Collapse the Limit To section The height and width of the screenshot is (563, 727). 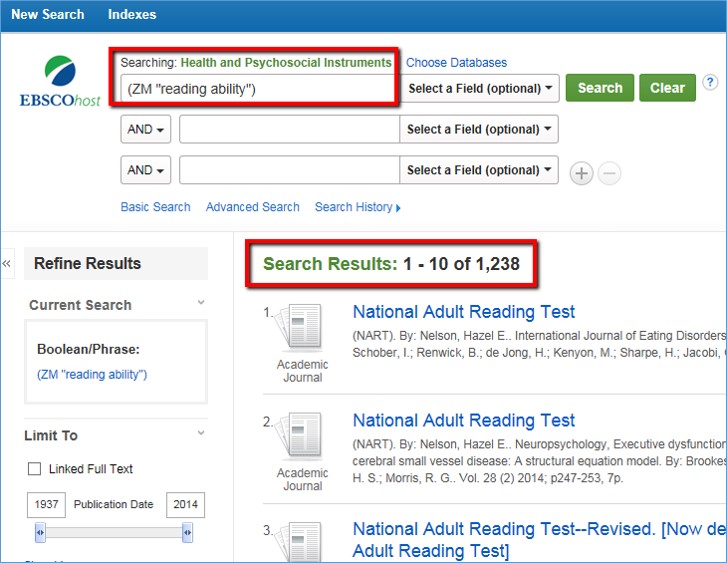pyautogui.click(x=201, y=433)
